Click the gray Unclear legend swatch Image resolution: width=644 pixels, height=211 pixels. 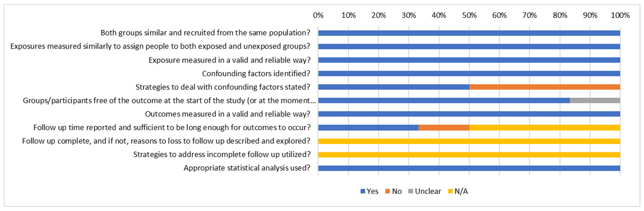411,191
